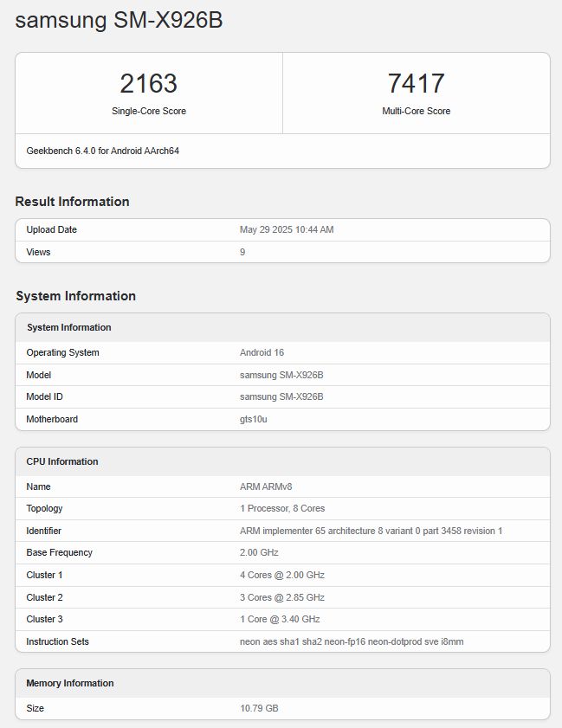Click the CPU Information table header

tap(62, 461)
